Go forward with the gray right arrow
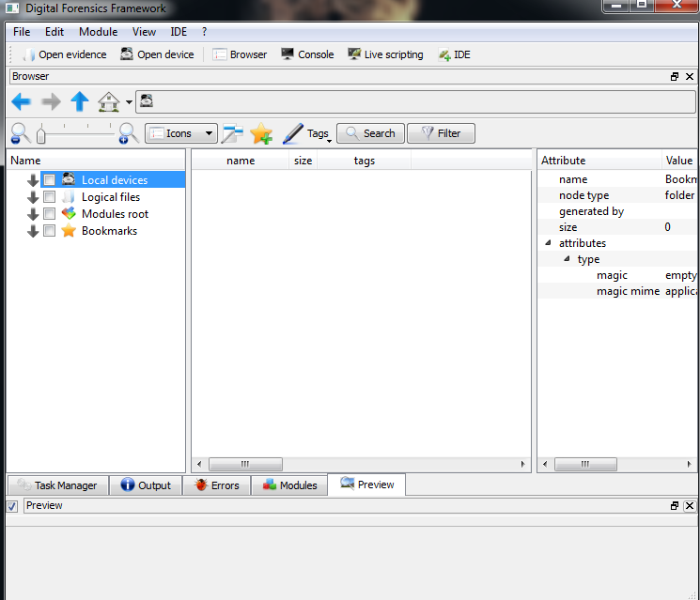 coord(51,101)
